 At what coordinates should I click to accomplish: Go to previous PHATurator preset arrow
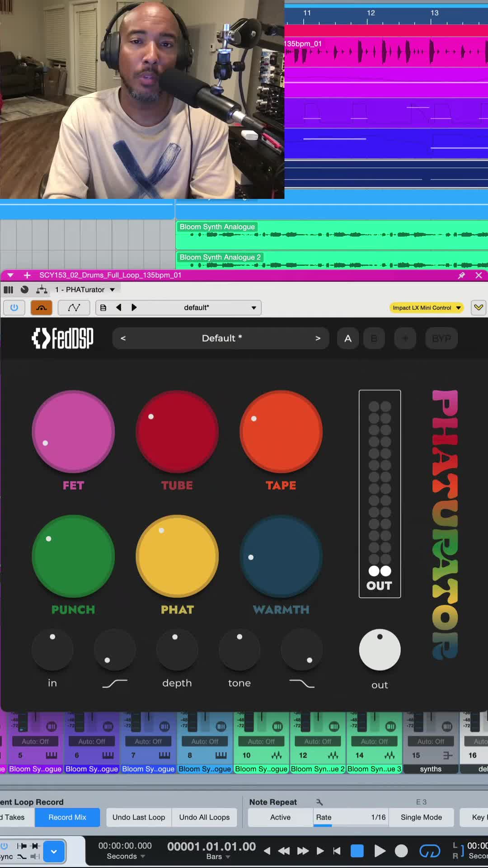(123, 338)
